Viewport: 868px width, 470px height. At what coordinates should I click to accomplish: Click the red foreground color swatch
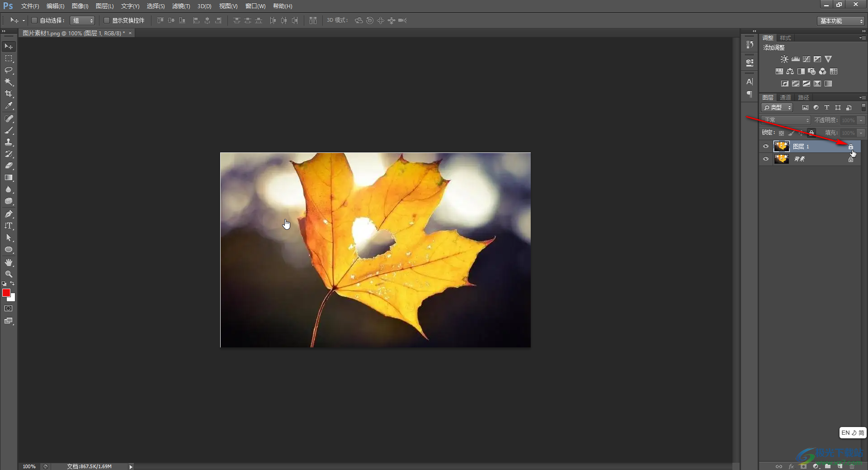point(6,292)
